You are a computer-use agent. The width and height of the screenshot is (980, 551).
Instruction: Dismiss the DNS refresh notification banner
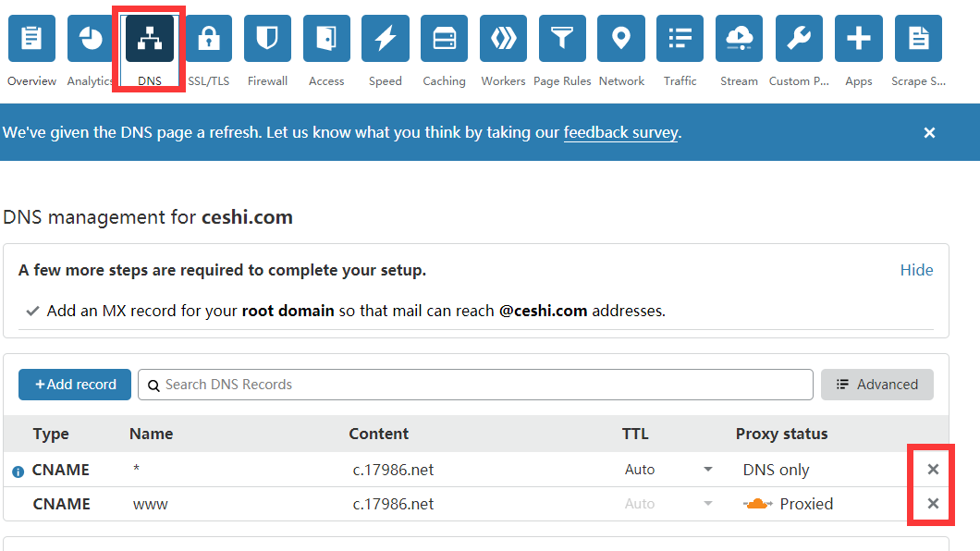(x=929, y=132)
